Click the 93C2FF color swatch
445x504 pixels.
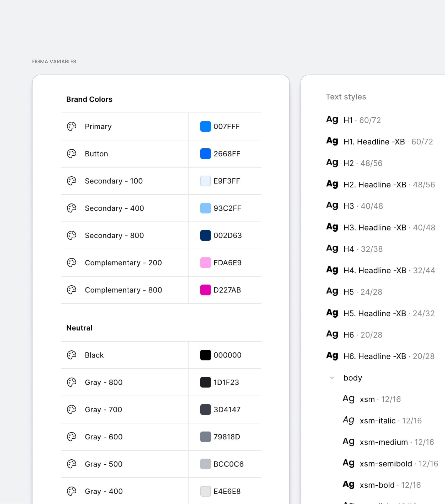206,208
